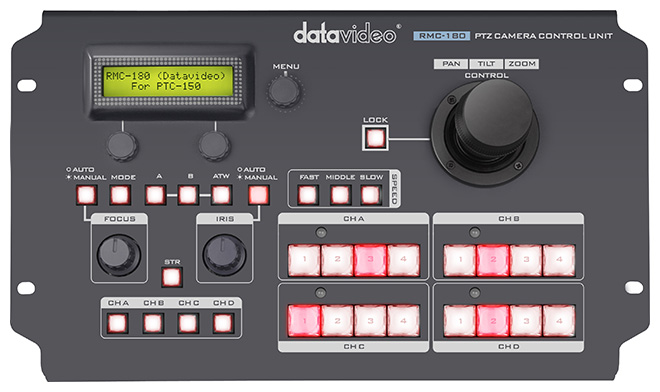The image size is (660, 392).
Task: Recall preset 1 in CH C bank
Action: (304, 321)
